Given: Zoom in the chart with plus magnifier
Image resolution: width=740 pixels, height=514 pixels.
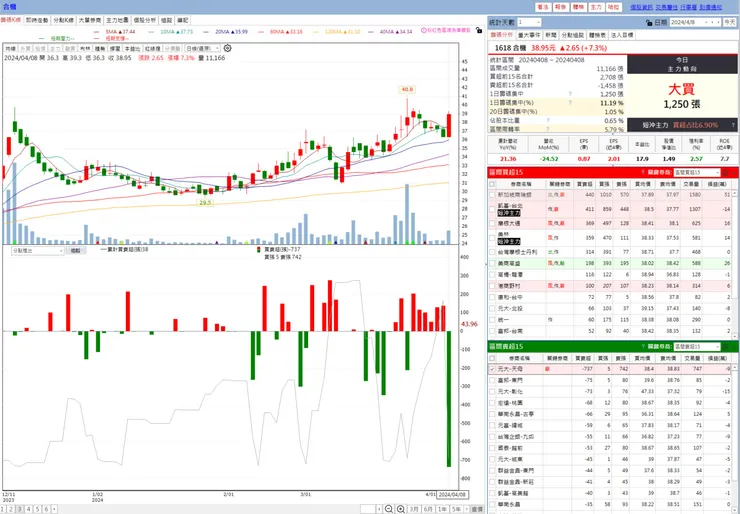Looking at the screenshot, I should tap(401, 509).
